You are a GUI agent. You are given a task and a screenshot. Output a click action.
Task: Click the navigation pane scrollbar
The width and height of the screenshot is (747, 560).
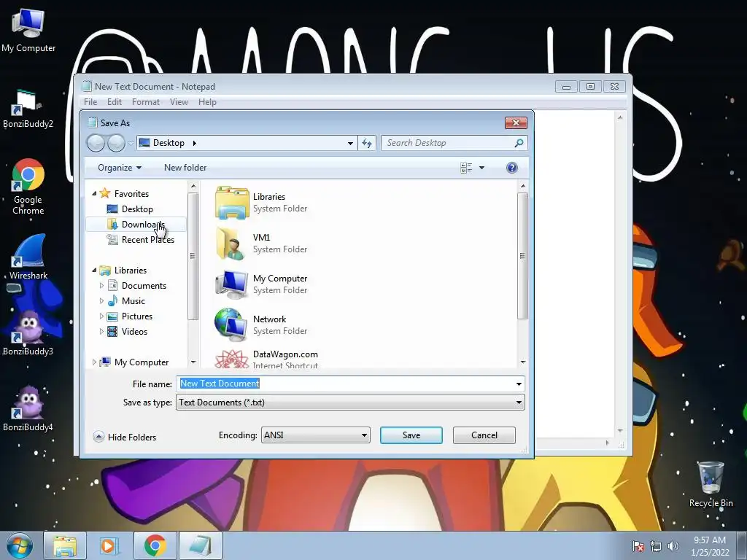[x=193, y=256]
